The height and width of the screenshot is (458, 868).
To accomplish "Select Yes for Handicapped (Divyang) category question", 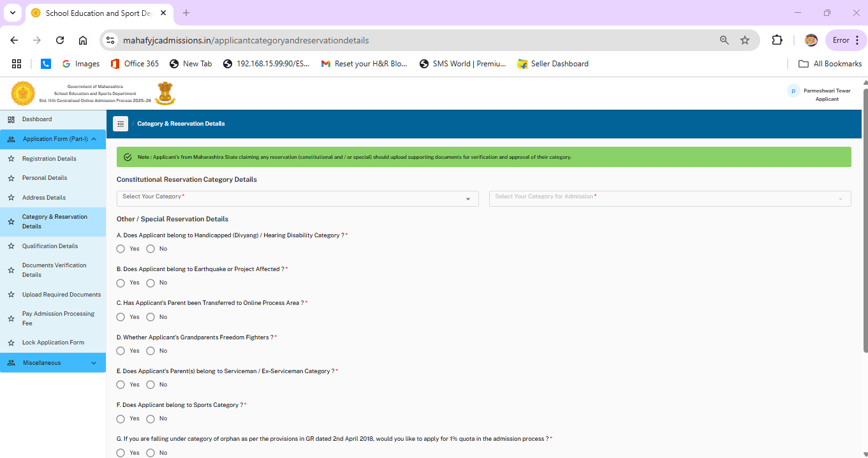I will (x=121, y=249).
